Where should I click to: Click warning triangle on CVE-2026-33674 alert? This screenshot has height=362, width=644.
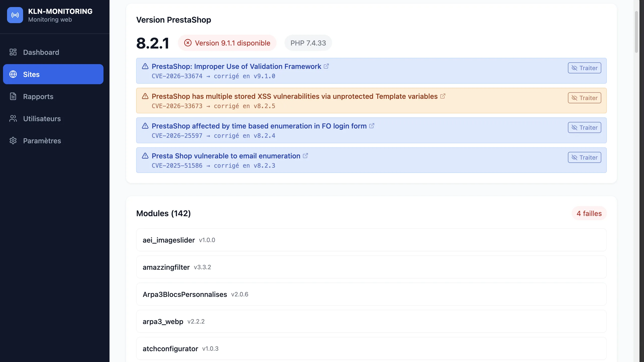145,66
